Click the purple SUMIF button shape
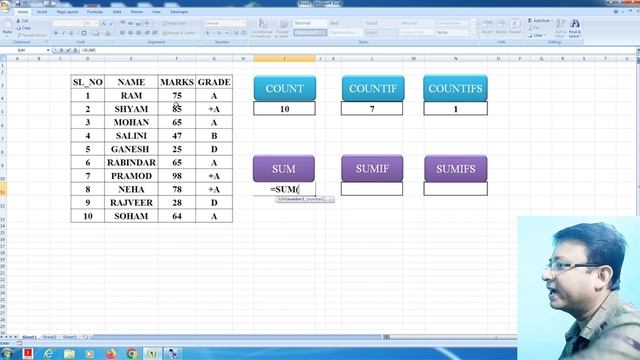This screenshot has width=640, height=360. [372, 168]
